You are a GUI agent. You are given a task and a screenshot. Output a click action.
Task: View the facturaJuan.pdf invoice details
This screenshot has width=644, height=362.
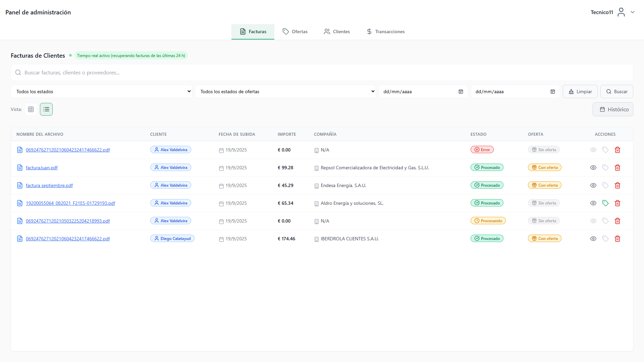click(593, 168)
